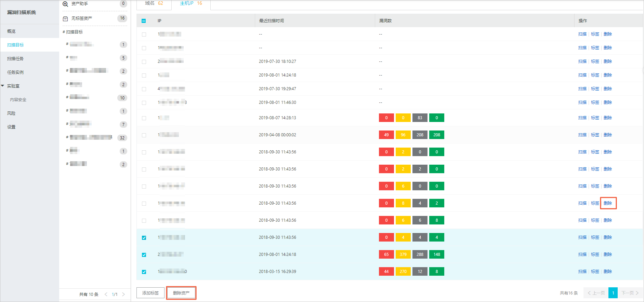
Task: Click page number 1 in pagination
Action: 613,293
